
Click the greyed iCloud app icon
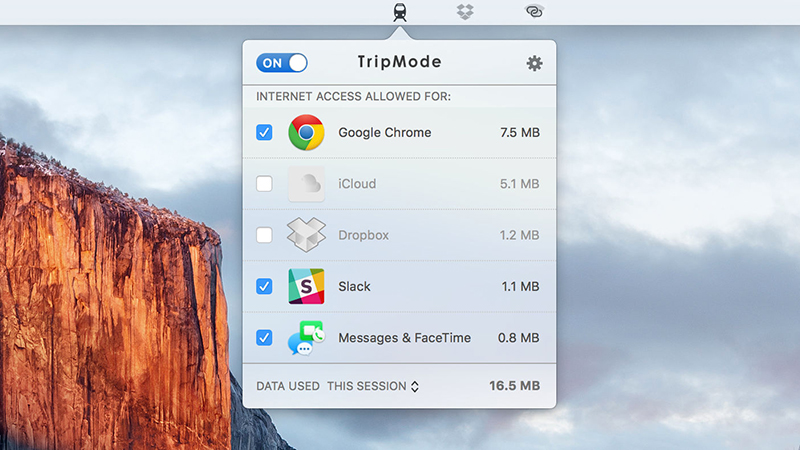pyautogui.click(x=306, y=184)
